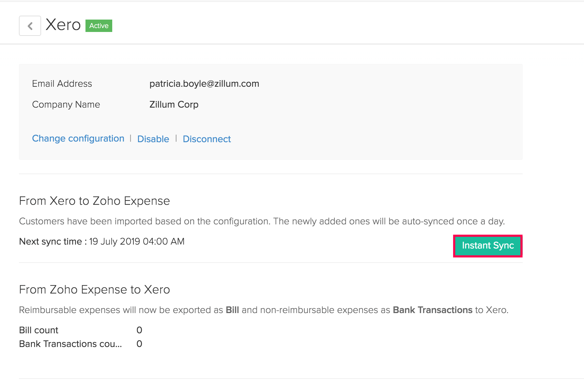Select the patricia.boyle@zillum.com email address

coord(204,84)
